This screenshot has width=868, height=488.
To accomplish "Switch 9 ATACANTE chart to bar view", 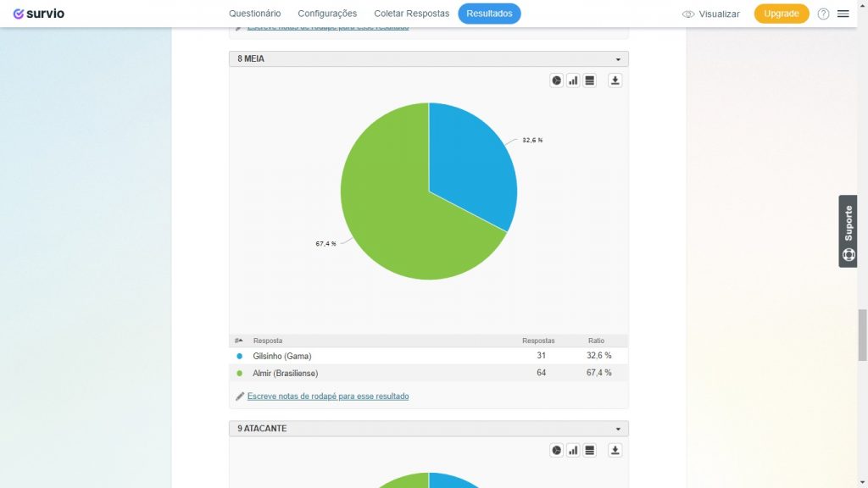I will click(x=573, y=451).
